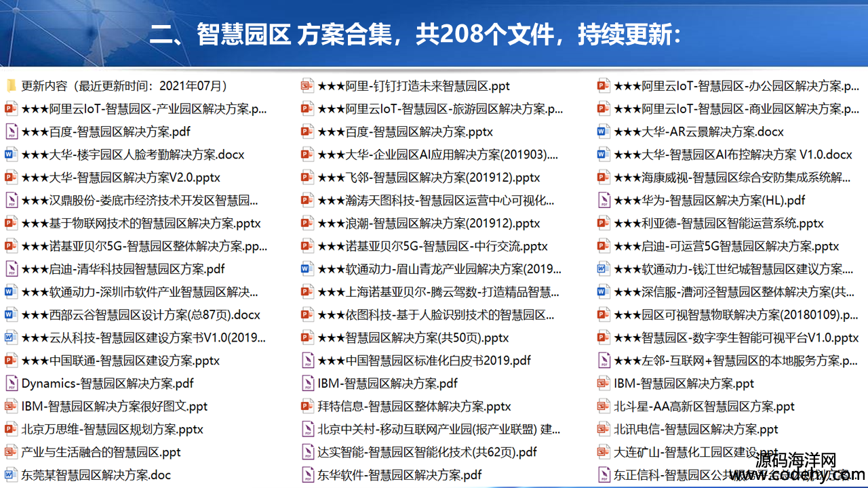This screenshot has height=488, width=868.
Task: Select file IBM-智慧园区解决方案很好图文.ppt
Action: point(106,407)
